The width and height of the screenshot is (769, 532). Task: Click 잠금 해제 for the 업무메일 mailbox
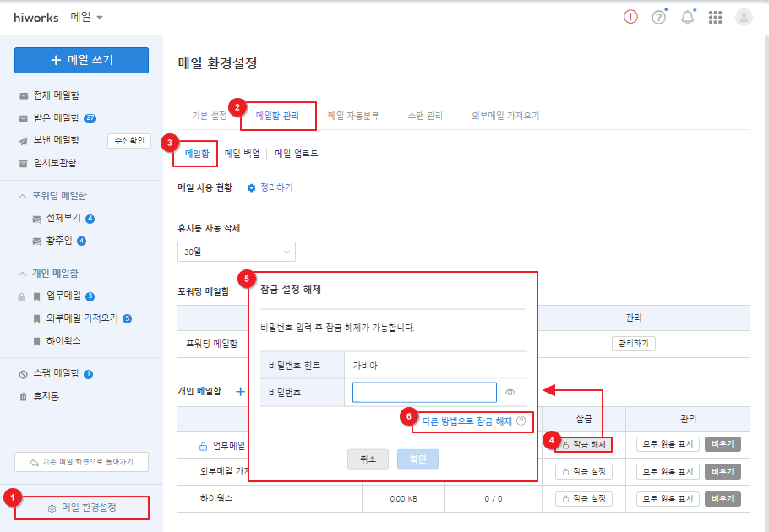pyautogui.click(x=583, y=444)
